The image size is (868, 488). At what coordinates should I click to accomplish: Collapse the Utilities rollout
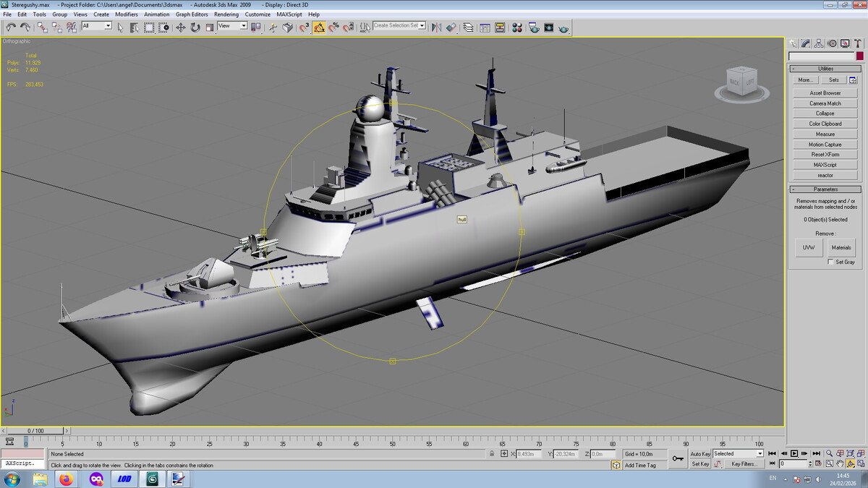(825, 68)
